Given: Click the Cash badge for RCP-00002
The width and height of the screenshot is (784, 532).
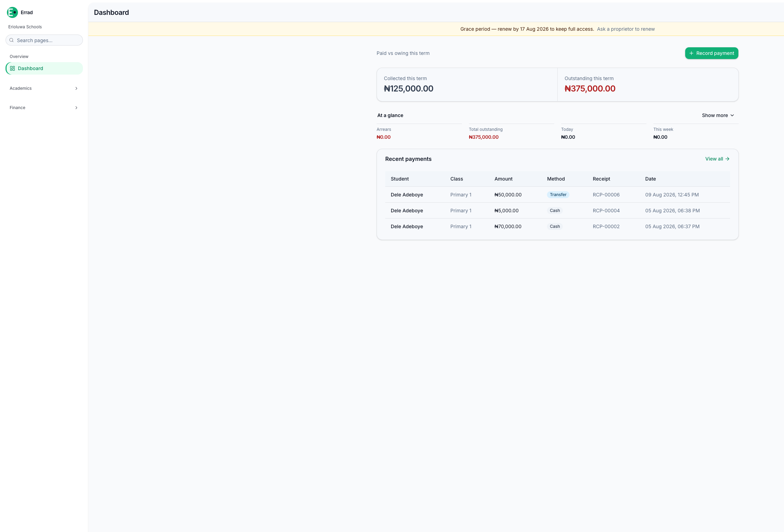Looking at the screenshot, I should (555, 226).
